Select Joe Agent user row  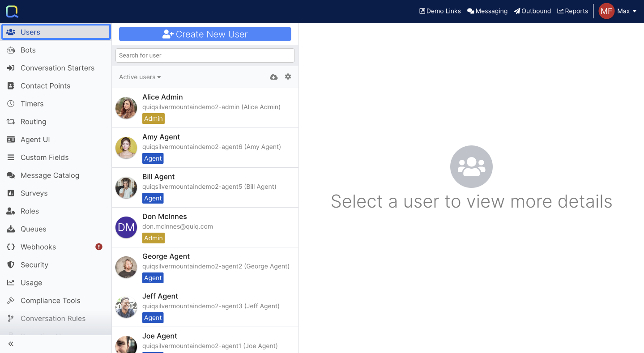pyautogui.click(x=205, y=340)
